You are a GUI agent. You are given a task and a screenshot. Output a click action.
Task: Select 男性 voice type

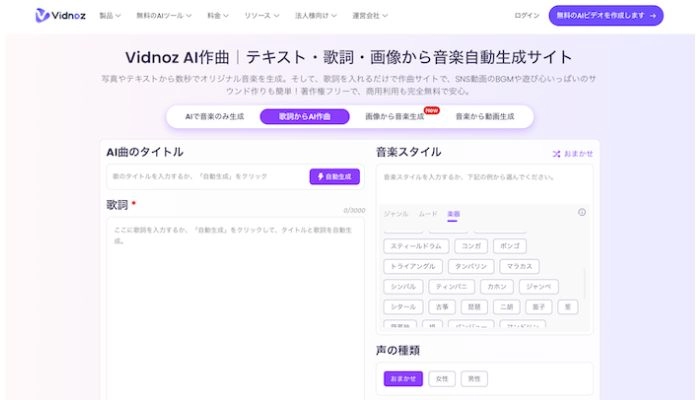[474, 379]
